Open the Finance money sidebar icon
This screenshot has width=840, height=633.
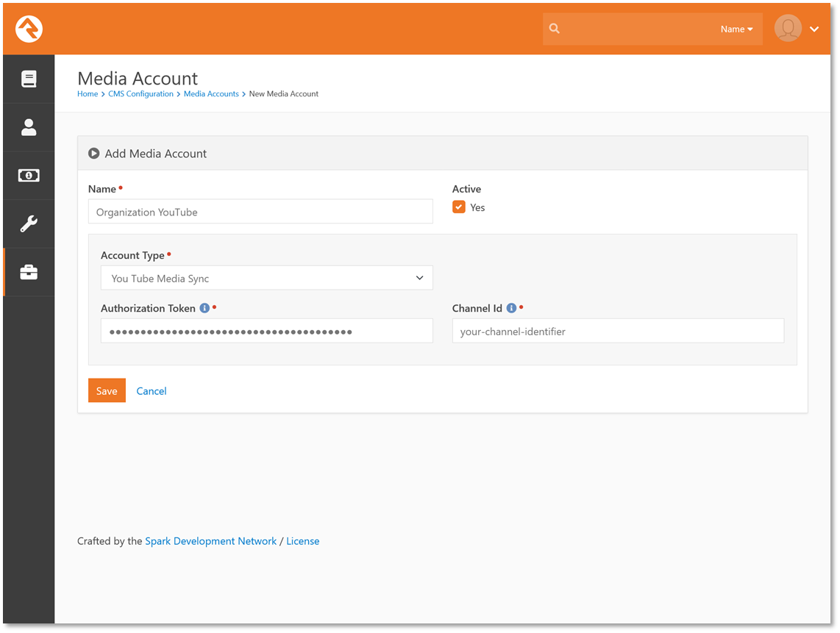[29, 176]
